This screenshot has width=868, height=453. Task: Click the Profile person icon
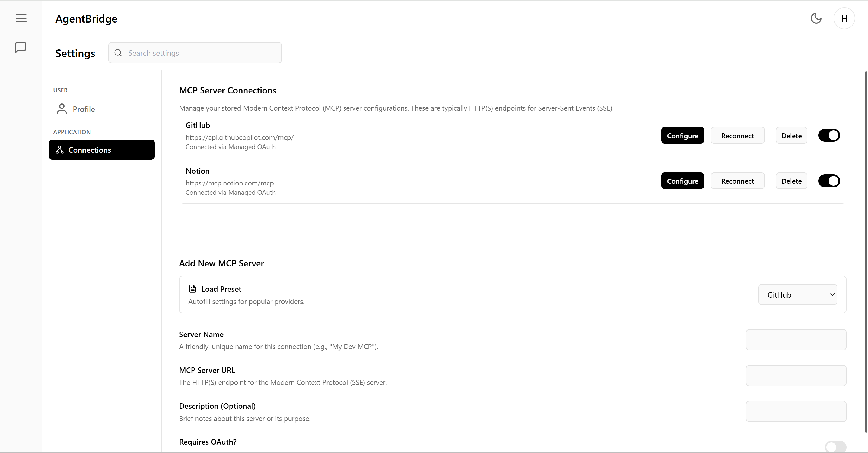(x=62, y=109)
